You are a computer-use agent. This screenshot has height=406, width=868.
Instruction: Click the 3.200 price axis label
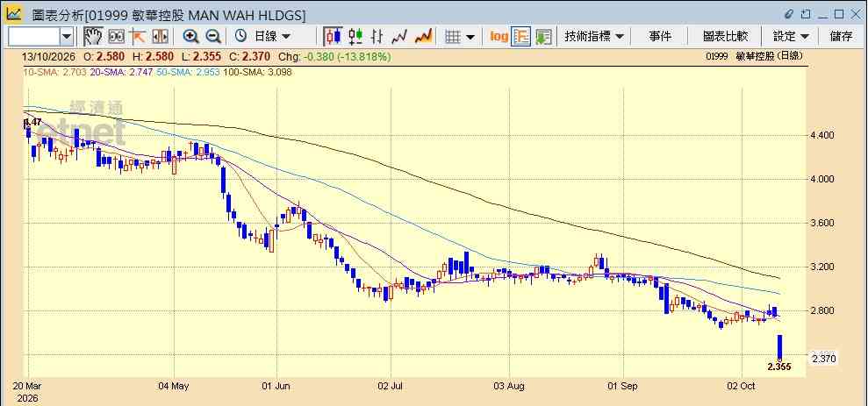(822, 267)
